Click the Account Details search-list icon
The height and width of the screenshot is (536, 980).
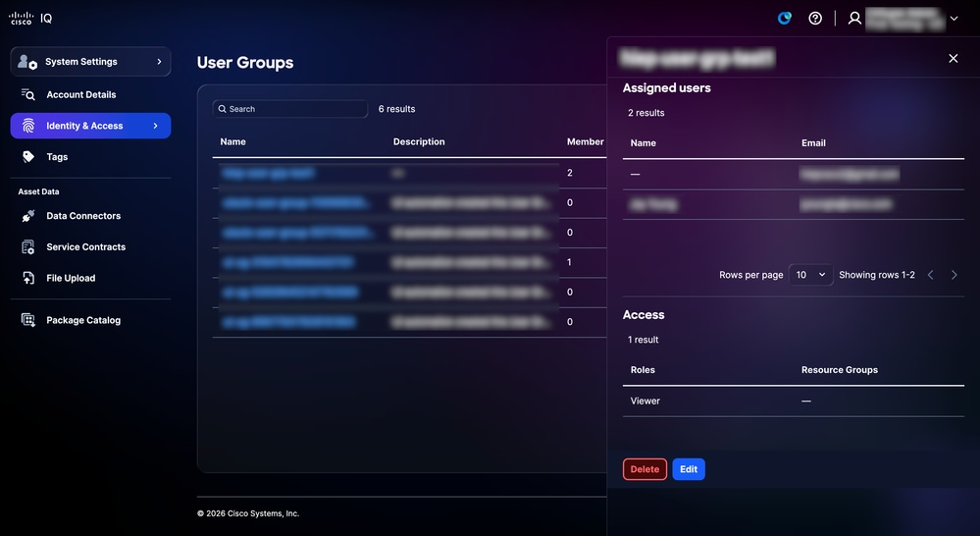coord(28,94)
